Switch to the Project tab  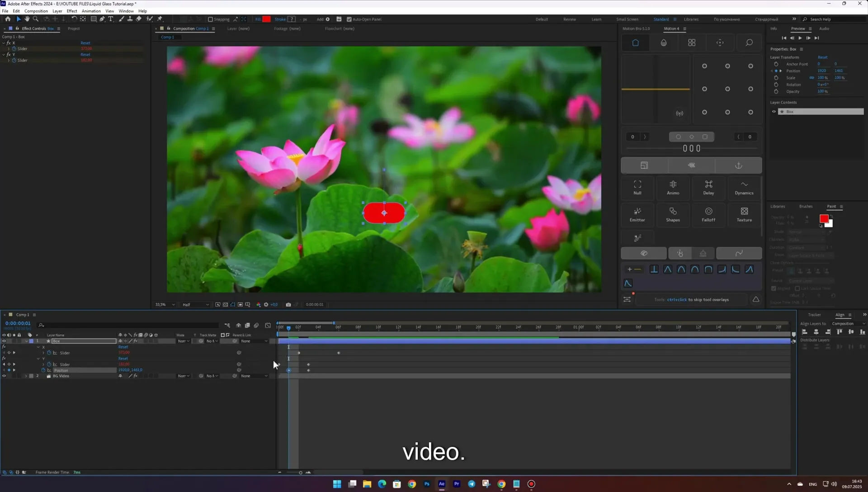(74, 28)
